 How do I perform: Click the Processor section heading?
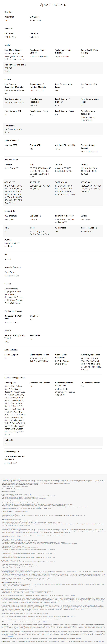tap(8, 28)
